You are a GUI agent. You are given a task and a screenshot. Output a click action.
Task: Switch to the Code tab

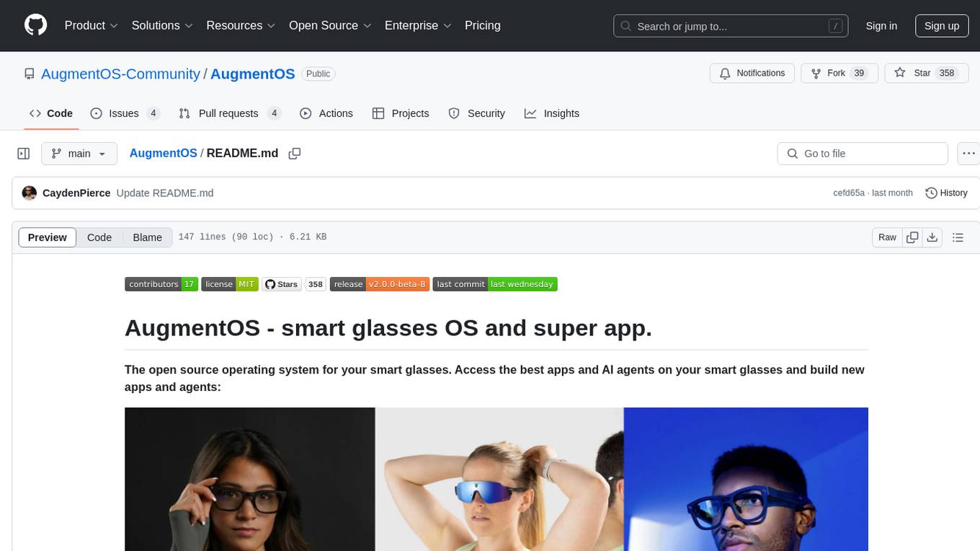(x=51, y=113)
